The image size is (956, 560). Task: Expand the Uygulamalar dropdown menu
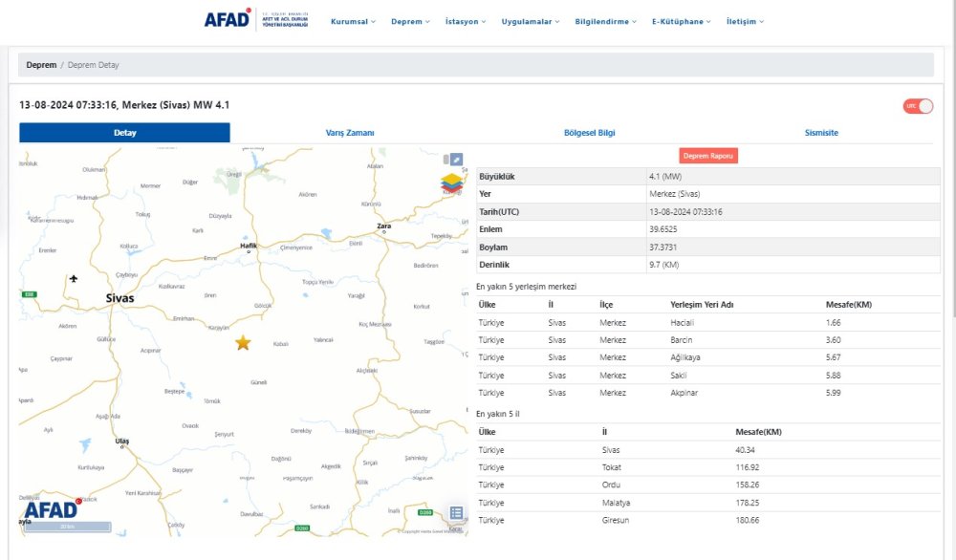tap(531, 21)
